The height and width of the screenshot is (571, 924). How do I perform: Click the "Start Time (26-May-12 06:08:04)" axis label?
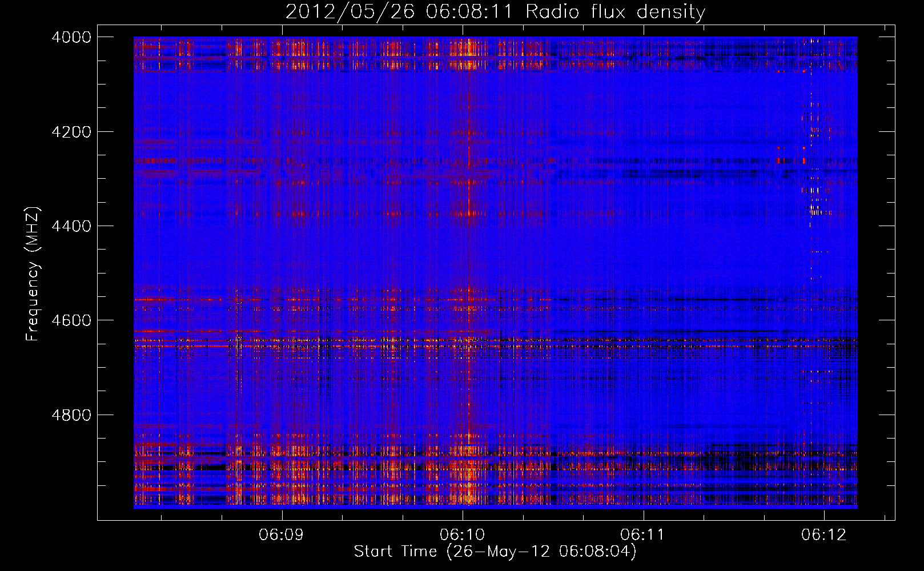(x=495, y=552)
